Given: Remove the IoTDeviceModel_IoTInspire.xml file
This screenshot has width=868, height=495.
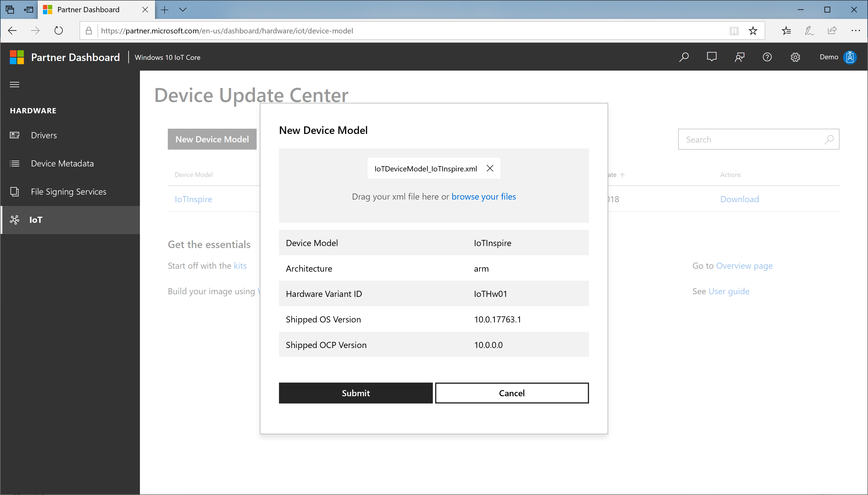Looking at the screenshot, I should click(x=490, y=169).
